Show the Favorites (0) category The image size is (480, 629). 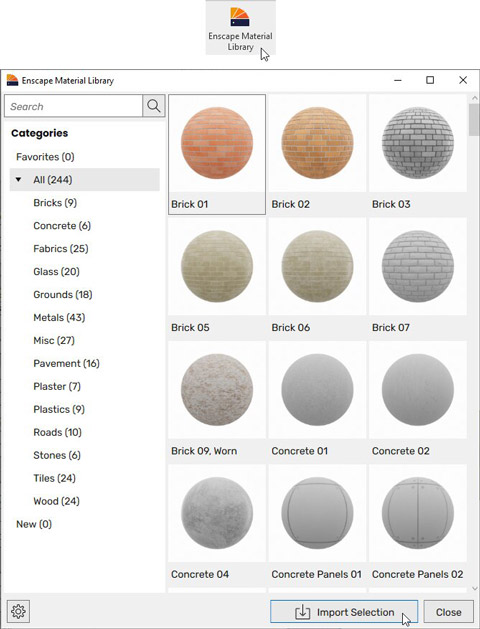[45, 156]
